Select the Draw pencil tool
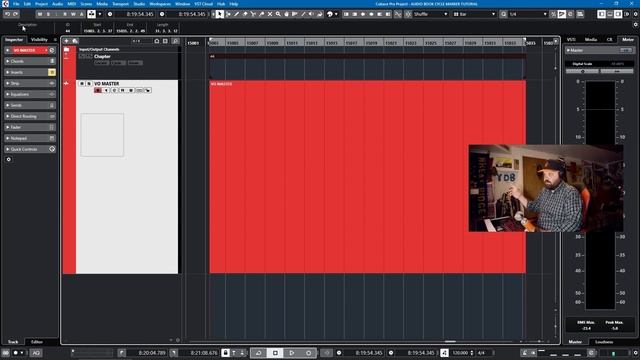This screenshot has width=640, height=360. click(236, 14)
